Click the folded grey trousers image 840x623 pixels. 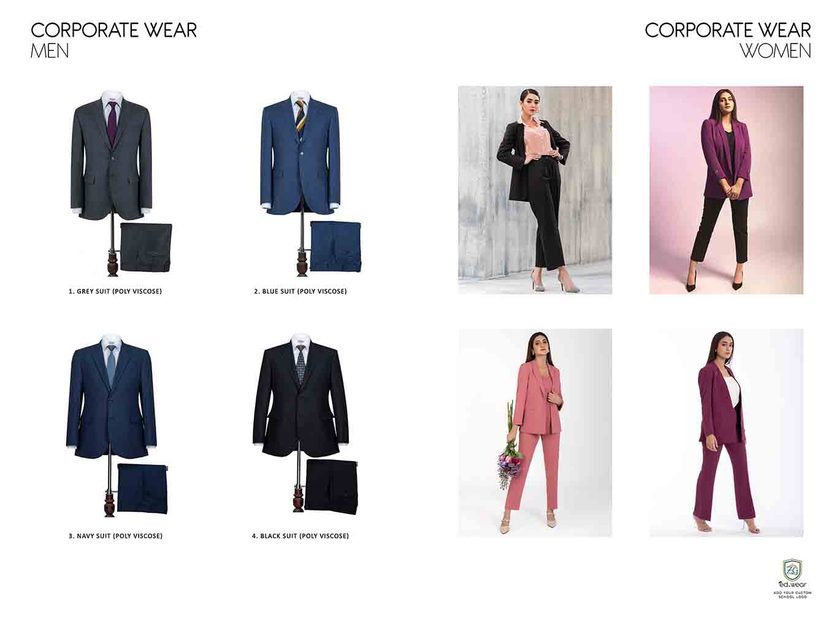click(x=147, y=247)
